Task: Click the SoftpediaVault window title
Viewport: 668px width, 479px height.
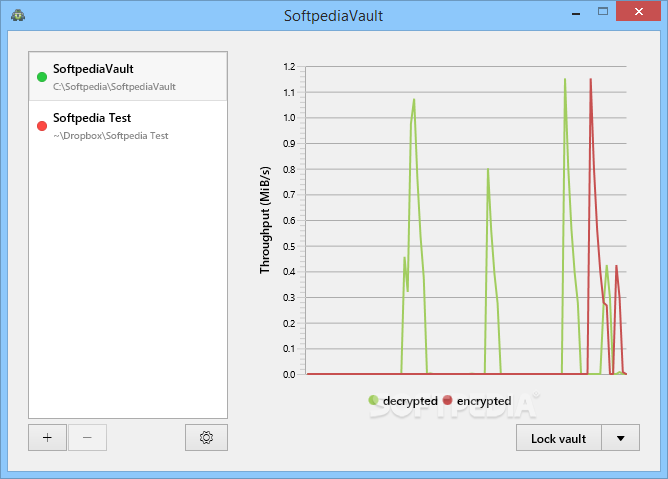Action: click(333, 16)
